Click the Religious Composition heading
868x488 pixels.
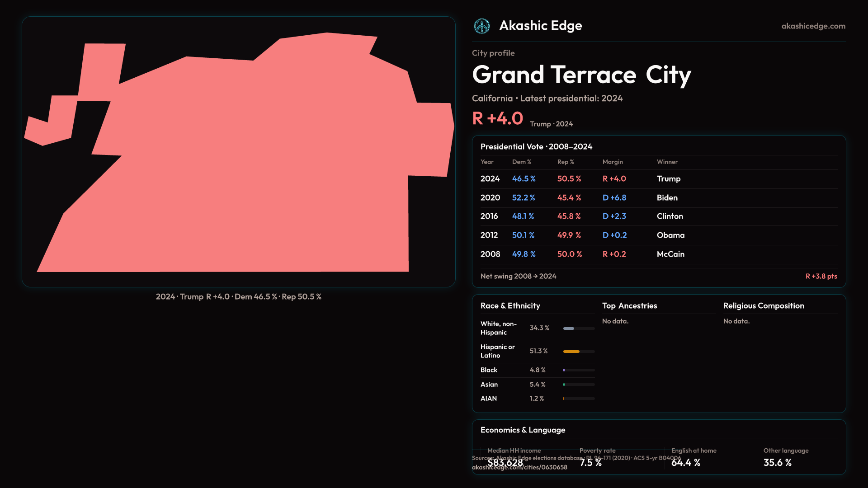(x=763, y=306)
